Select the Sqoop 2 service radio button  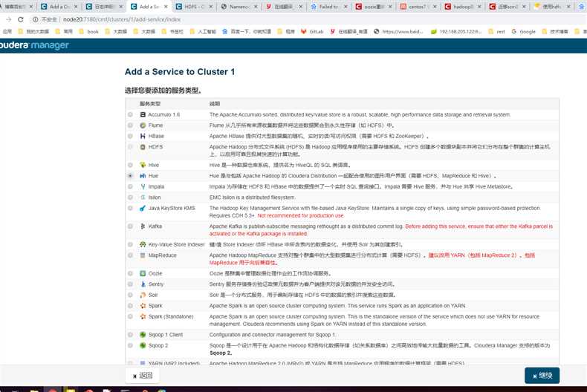coord(130,346)
